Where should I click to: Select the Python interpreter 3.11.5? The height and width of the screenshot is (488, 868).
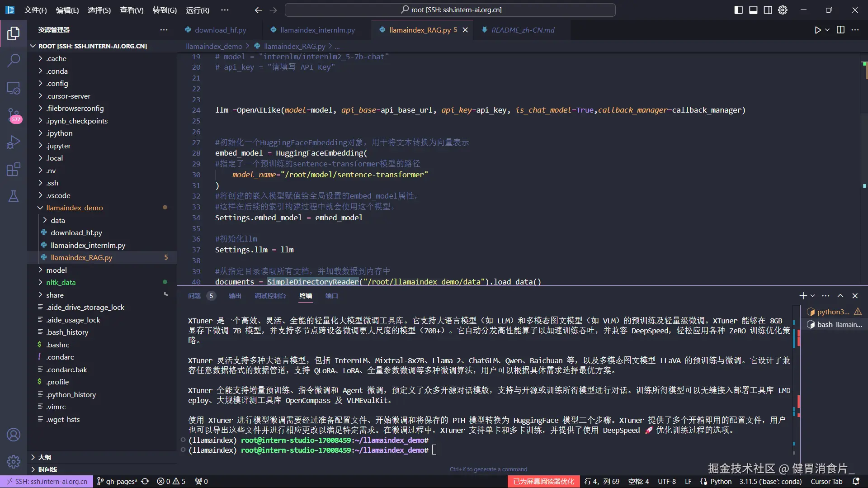point(770,481)
